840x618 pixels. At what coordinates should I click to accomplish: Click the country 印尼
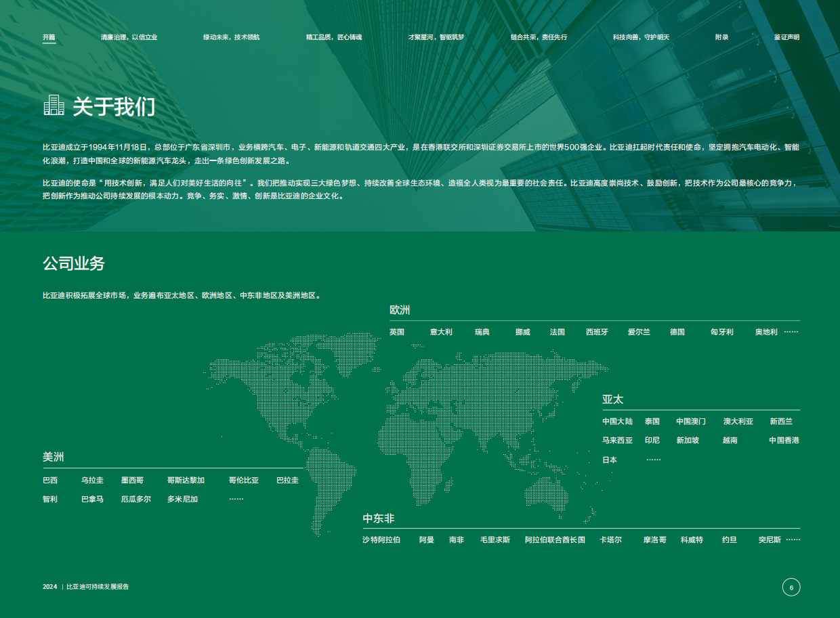(652, 440)
